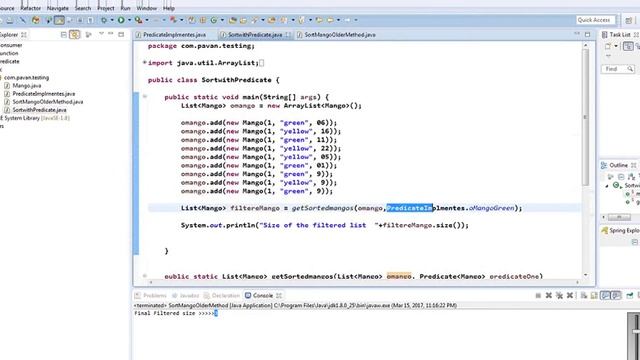The height and width of the screenshot is (360, 640).
Task: Click the Run Last Tool briefcase icon
Action: click(139, 20)
